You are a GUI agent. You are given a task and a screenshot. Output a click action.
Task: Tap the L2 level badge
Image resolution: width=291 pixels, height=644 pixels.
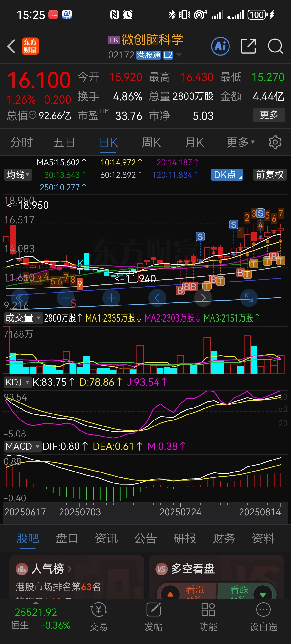(x=168, y=55)
